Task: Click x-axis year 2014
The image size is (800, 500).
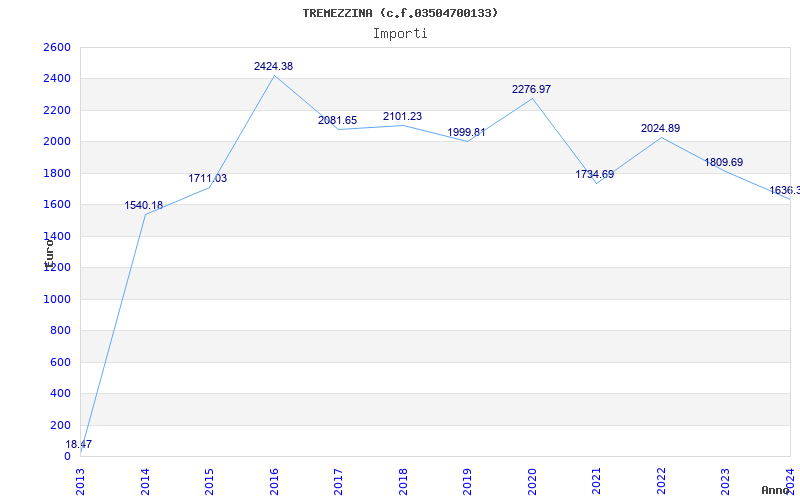Action: (x=145, y=481)
